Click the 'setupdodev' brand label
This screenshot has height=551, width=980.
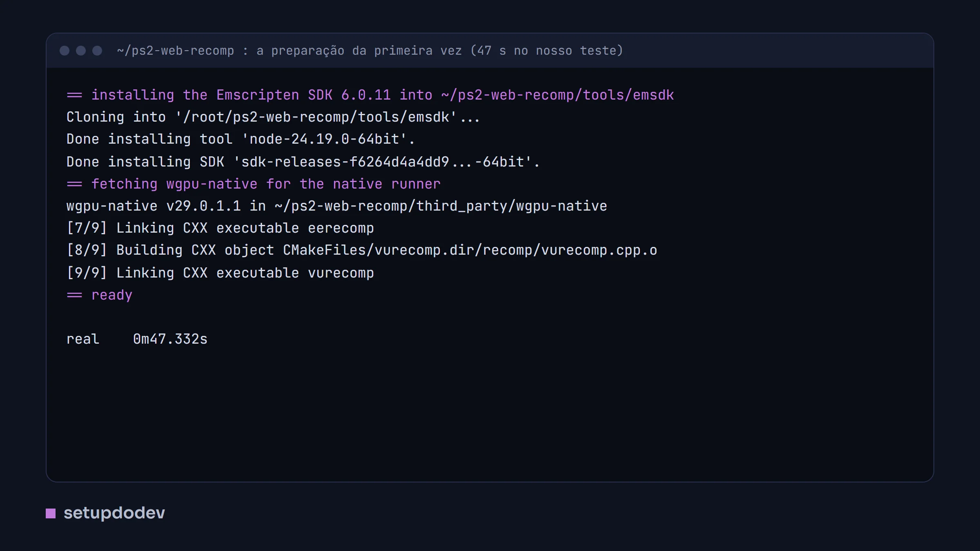coord(114,513)
